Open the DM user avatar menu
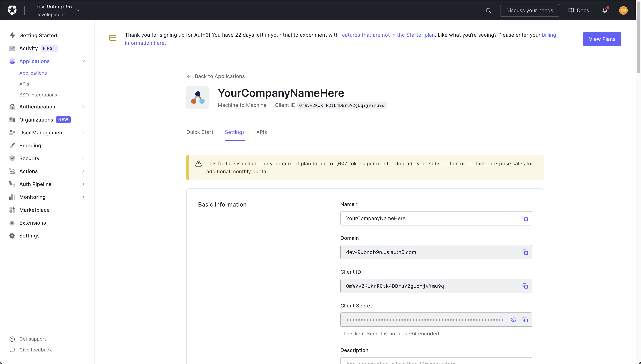641x364 pixels. tap(623, 10)
